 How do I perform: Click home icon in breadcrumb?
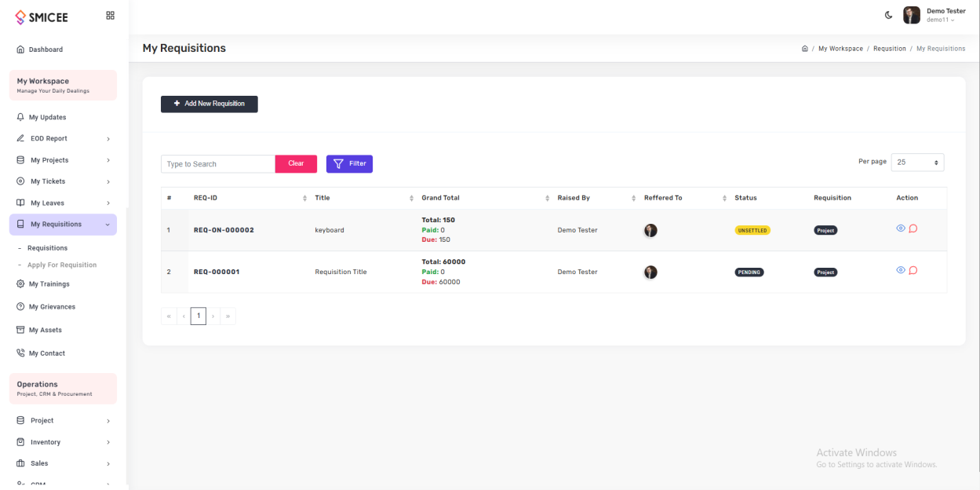(x=805, y=49)
